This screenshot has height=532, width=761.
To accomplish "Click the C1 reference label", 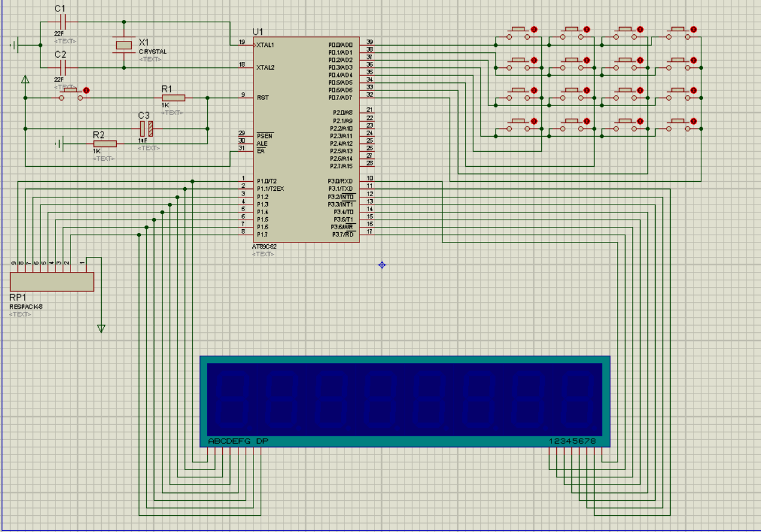I will (x=60, y=8).
